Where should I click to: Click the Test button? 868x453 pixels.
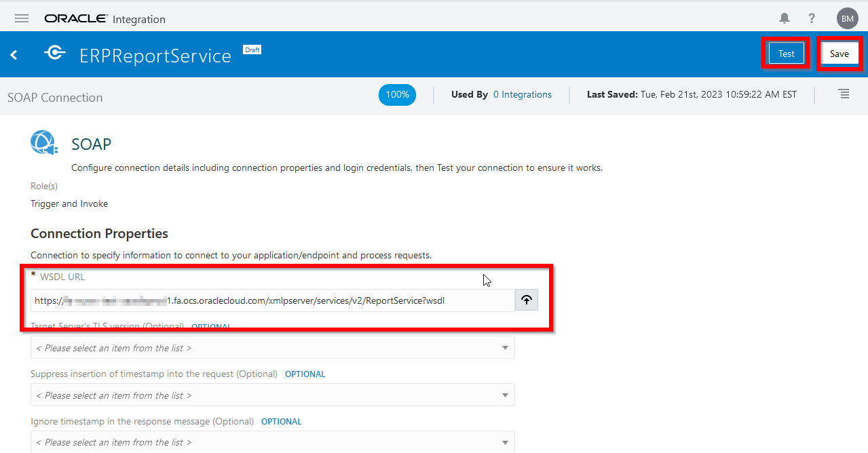tap(786, 54)
